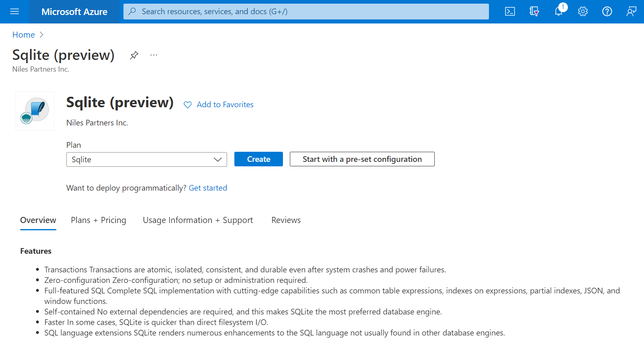Image resolution: width=644 pixels, height=344 pixels.
Task: Open the Directories and subscriptions filter
Action: pos(534,11)
